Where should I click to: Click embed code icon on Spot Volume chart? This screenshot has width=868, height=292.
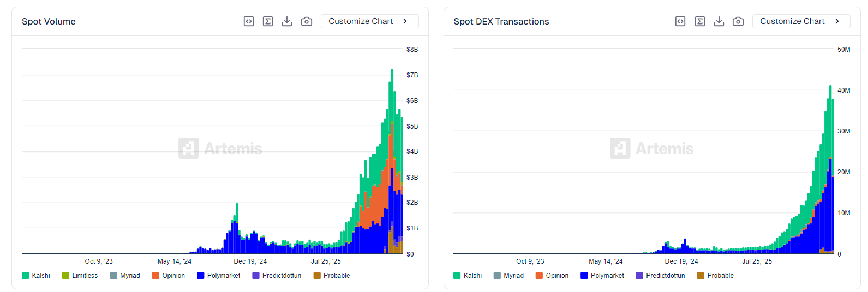(x=249, y=21)
